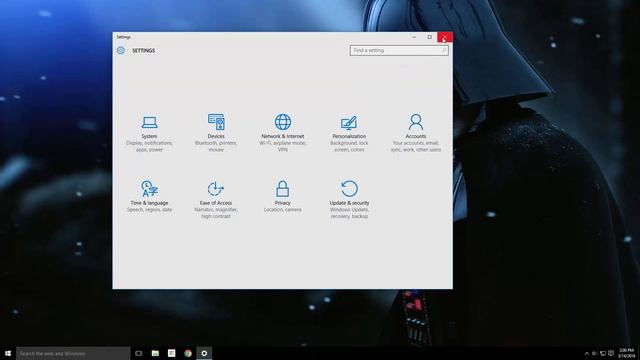Open the Accounts settings category
640x360 pixels.
click(x=416, y=133)
